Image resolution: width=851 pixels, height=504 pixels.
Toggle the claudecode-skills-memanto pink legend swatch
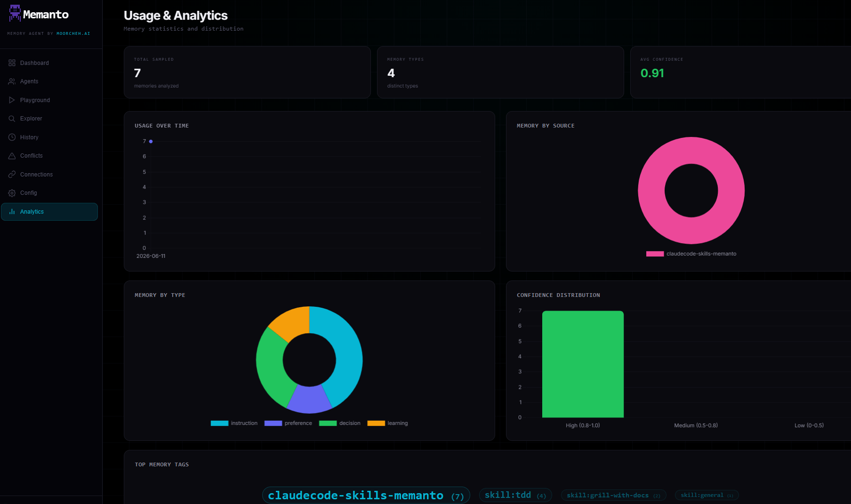tap(655, 254)
